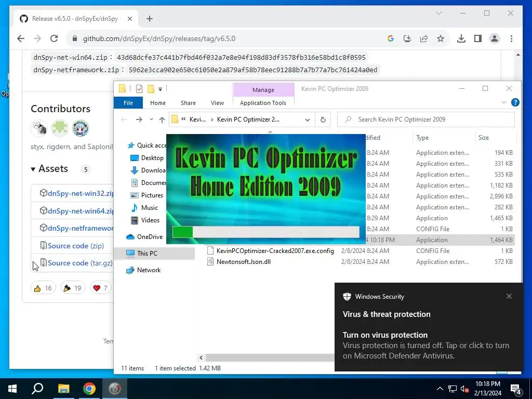Click the Search Kevin PC Optimizer 2009 box
The width and height of the screenshot is (532, 399).
(x=426, y=119)
